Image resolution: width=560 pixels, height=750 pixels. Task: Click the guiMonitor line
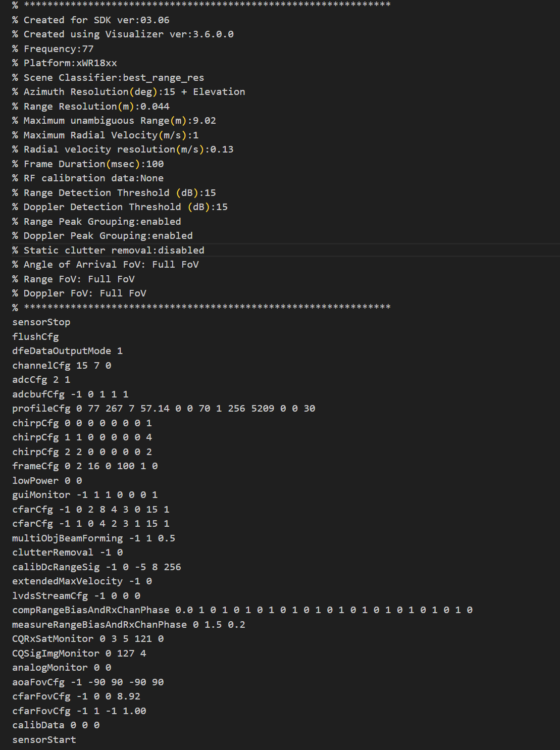tap(85, 495)
